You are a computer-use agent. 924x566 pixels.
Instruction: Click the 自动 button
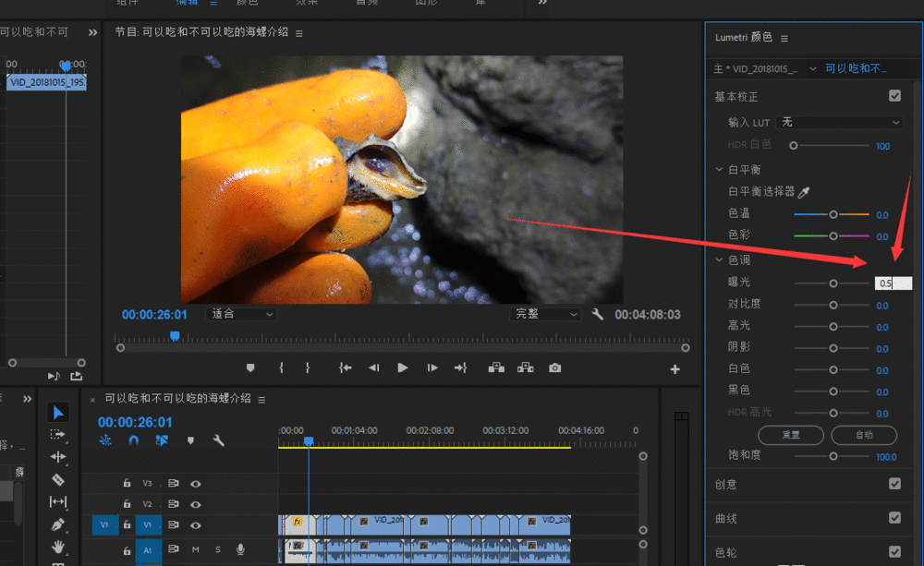click(x=863, y=434)
